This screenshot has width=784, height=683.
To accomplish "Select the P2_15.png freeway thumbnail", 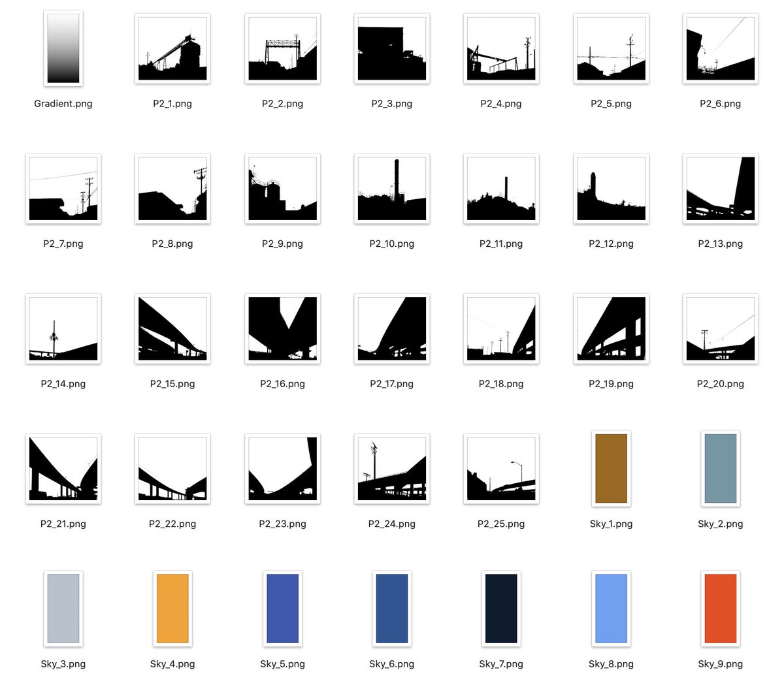I will (x=172, y=328).
